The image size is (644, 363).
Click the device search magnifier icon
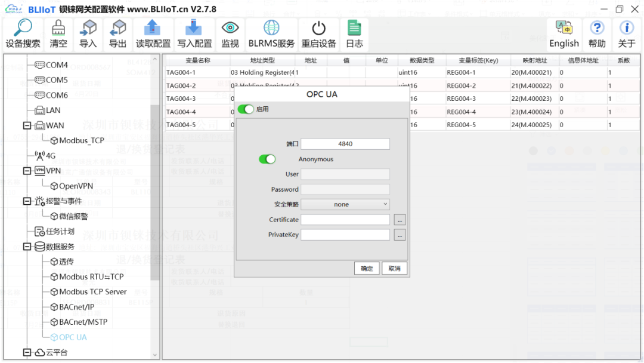pyautogui.click(x=23, y=29)
